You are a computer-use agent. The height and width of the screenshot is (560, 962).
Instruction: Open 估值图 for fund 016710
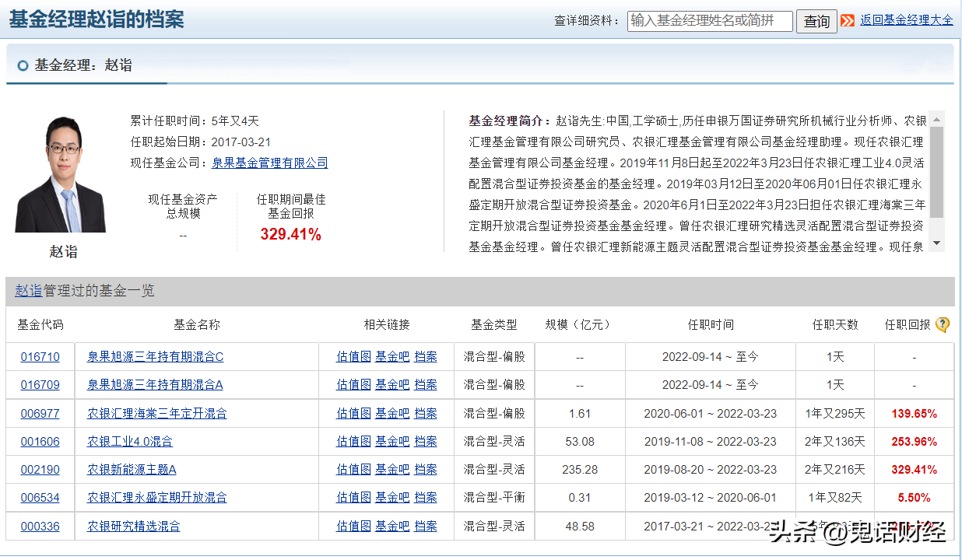click(353, 357)
